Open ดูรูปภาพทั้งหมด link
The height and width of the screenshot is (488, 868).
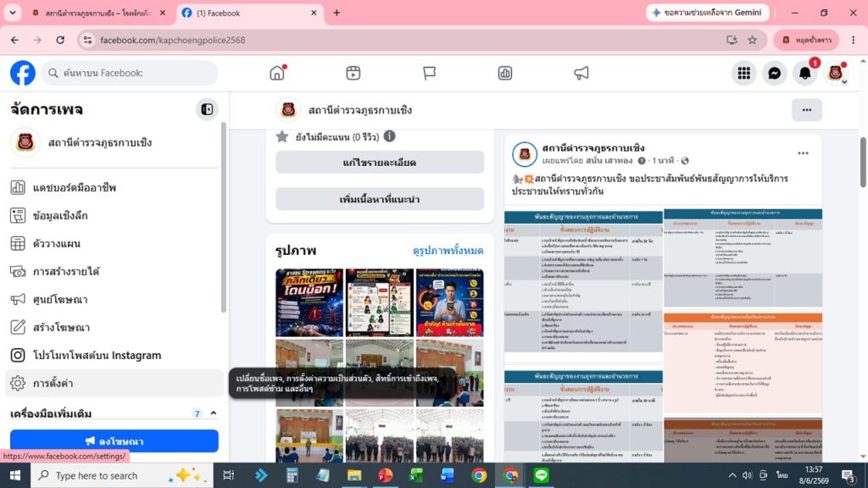(x=448, y=251)
